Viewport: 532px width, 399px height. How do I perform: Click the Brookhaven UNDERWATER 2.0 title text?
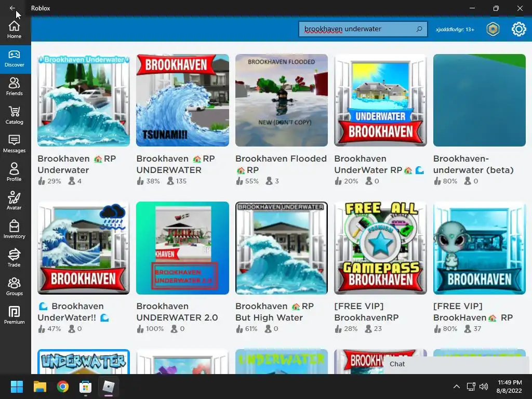(177, 312)
